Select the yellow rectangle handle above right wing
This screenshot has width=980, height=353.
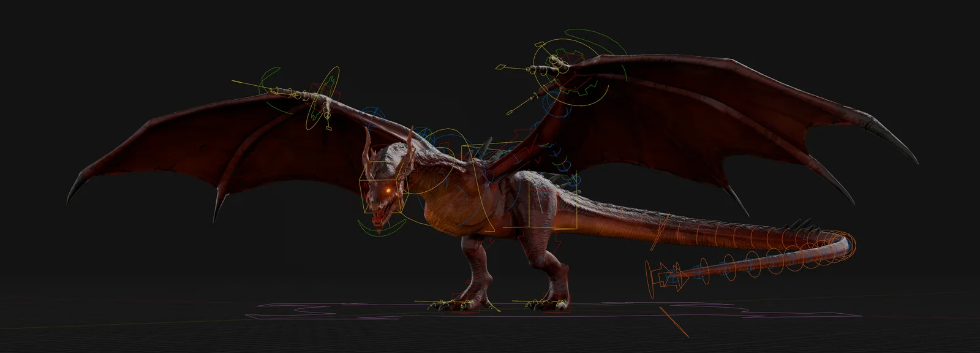[539, 44]
